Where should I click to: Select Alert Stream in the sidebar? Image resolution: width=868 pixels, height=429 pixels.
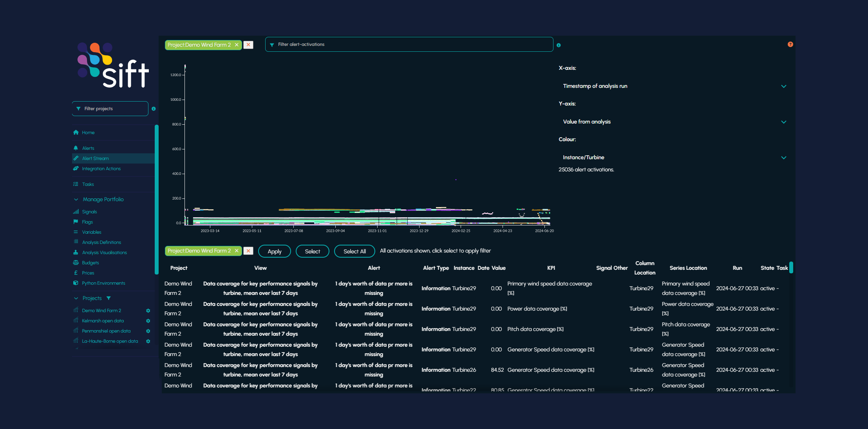(95, 158)
